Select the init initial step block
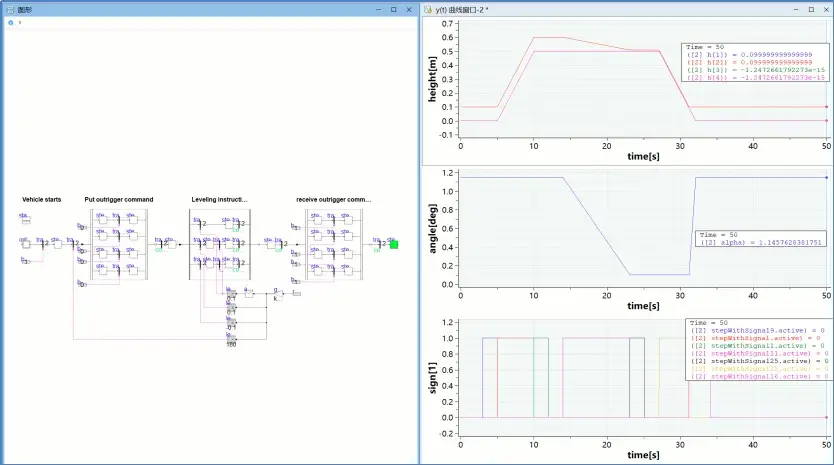Screen dimensions: 834x465 pos(26,244)
